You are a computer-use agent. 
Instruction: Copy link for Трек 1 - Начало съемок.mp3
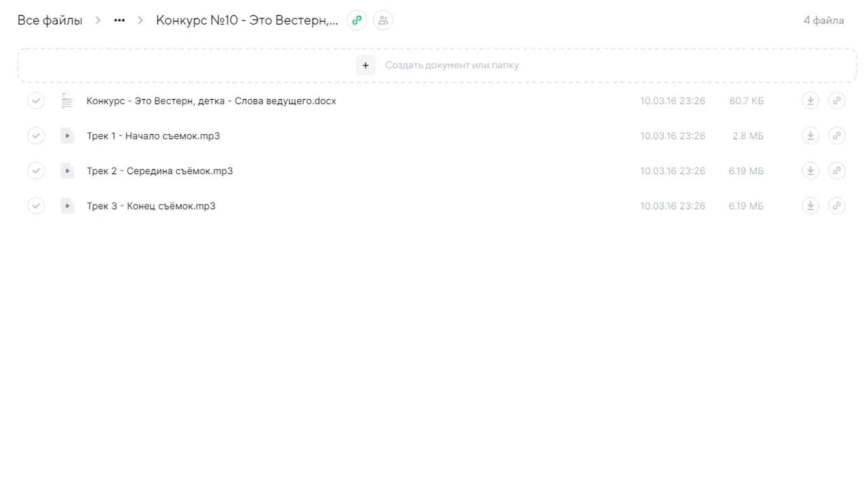coord(837,136)
